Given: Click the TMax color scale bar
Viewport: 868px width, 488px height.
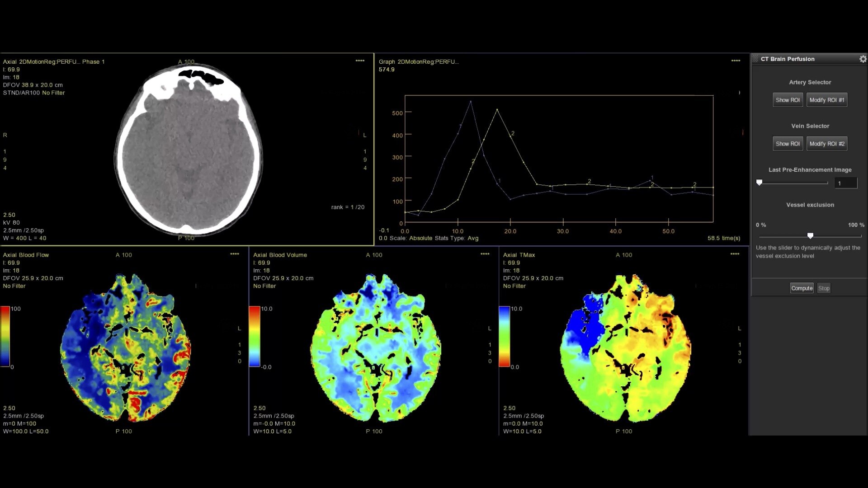Looking at the screenshot, I should click(x=504, y=336).
